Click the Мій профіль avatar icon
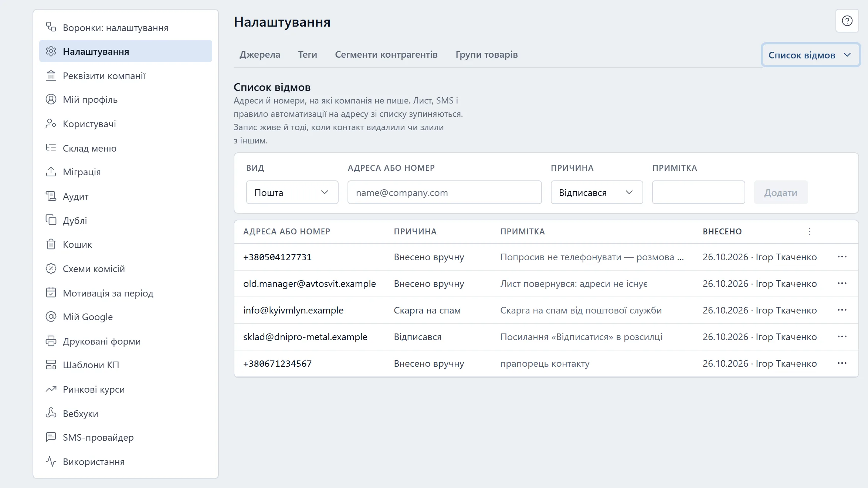This screenshot has width=868, height=488. pos(51,99)
